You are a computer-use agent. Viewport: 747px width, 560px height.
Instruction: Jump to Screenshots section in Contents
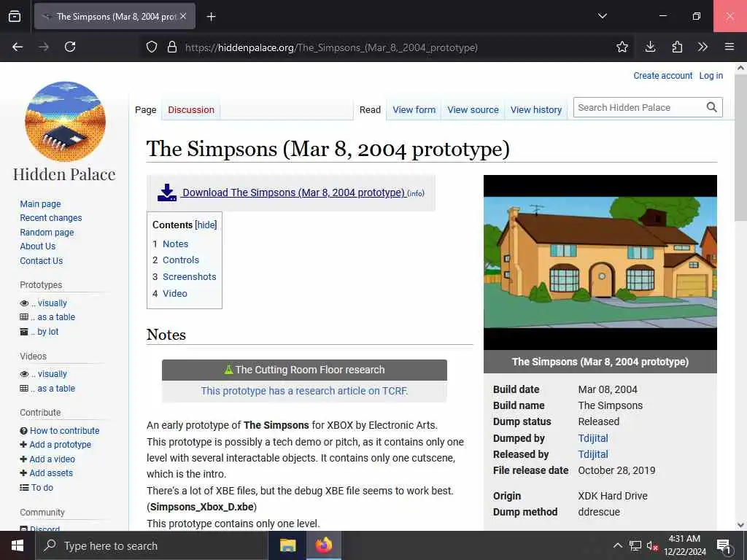coord(189,276)
